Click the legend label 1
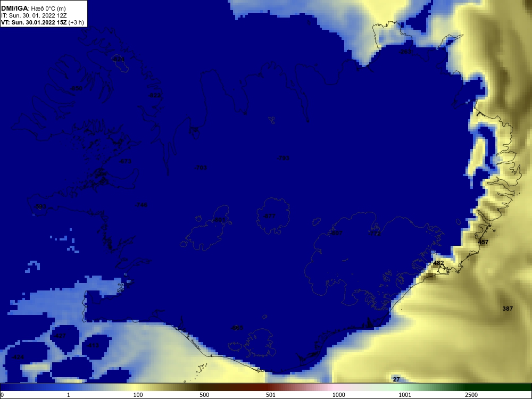This screenshot has width=532, height=399. (x=69, y=395)
